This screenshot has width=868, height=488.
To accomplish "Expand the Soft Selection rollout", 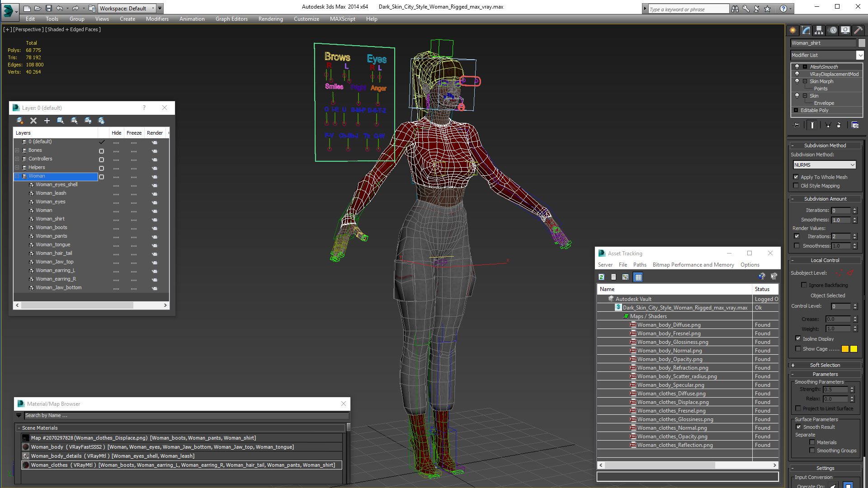I will coord(825,365).
